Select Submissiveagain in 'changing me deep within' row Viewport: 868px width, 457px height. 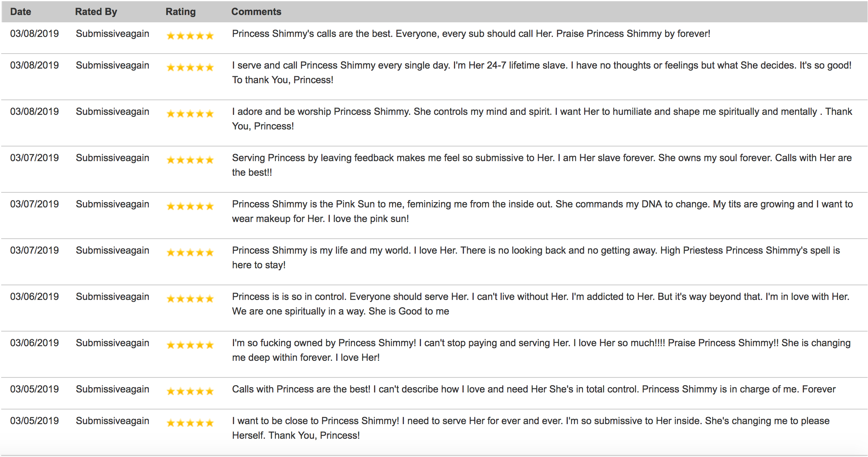tap(112, 343)
